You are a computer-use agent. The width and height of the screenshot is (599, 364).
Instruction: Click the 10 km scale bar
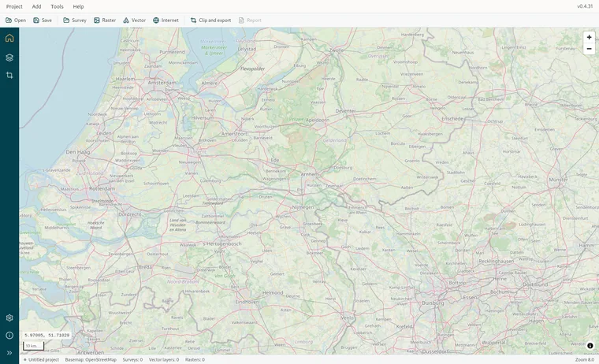33,346
